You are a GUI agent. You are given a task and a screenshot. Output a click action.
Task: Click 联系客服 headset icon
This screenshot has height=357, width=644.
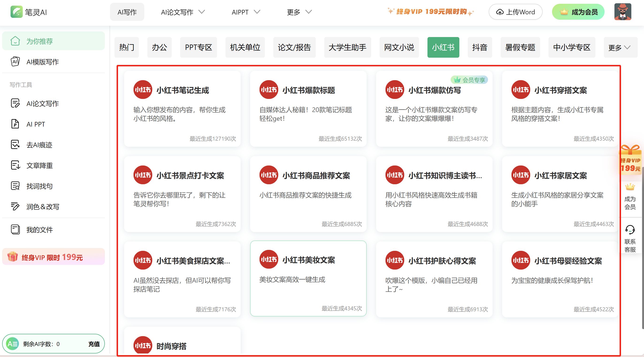(x=630, y=229)
